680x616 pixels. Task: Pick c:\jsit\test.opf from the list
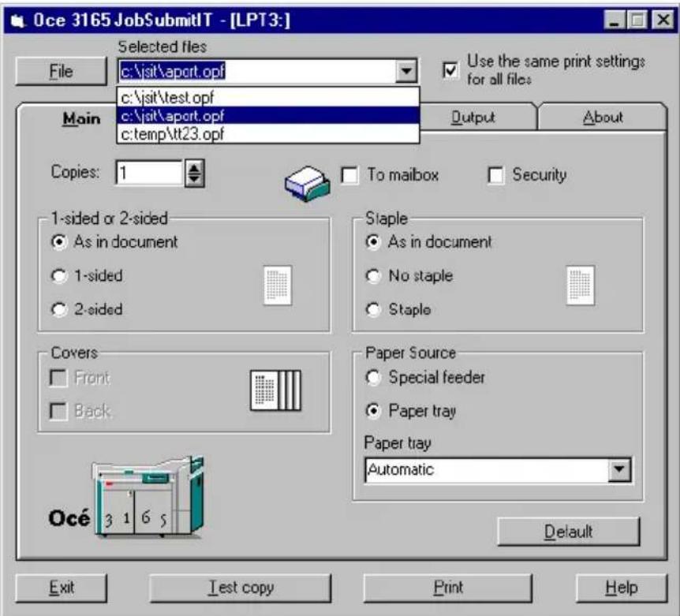pos(268,98)
